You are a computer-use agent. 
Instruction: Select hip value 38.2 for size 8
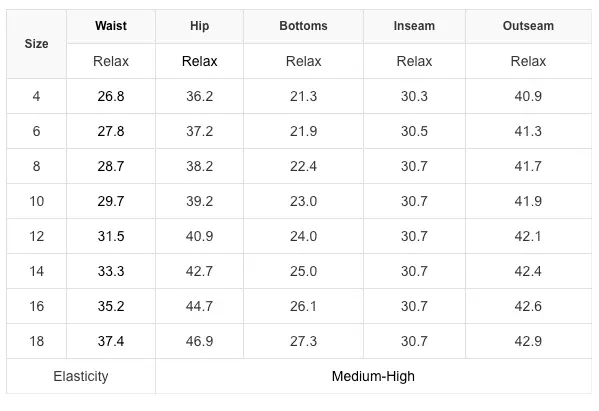point(199,167)
